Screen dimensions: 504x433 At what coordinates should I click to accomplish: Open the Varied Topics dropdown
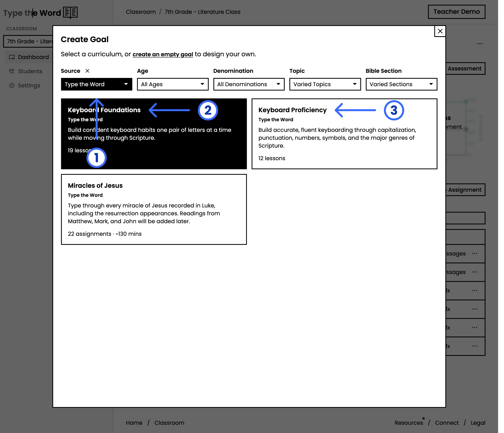pyautogui.click(x=325, y=84)
